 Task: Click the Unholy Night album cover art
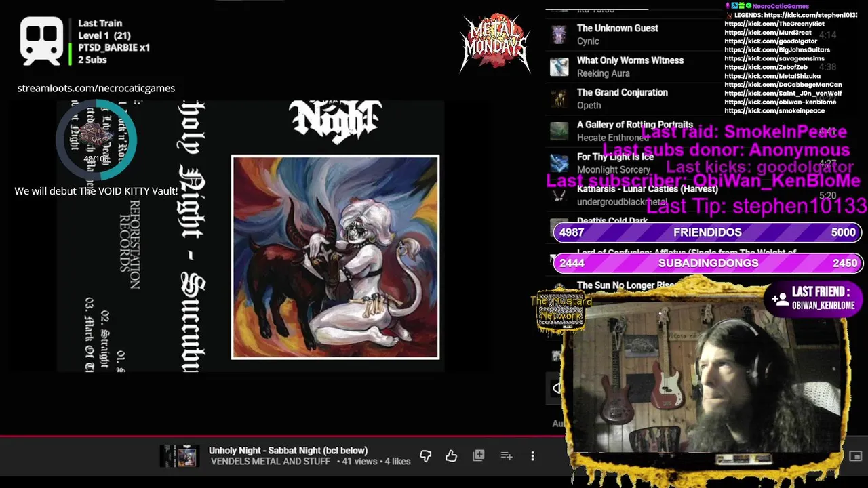pos(335,257)
